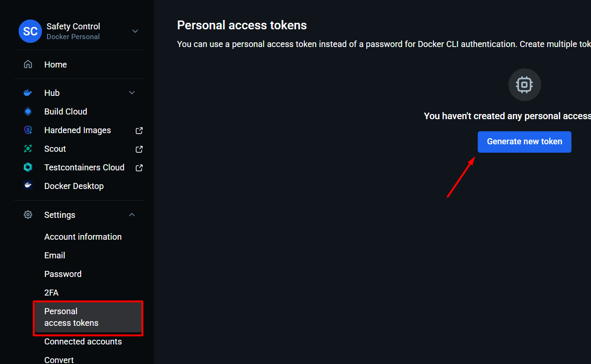This screenshot has height=364, width=591.
Task: Go to the Password settings page
Action: (63, 274)
